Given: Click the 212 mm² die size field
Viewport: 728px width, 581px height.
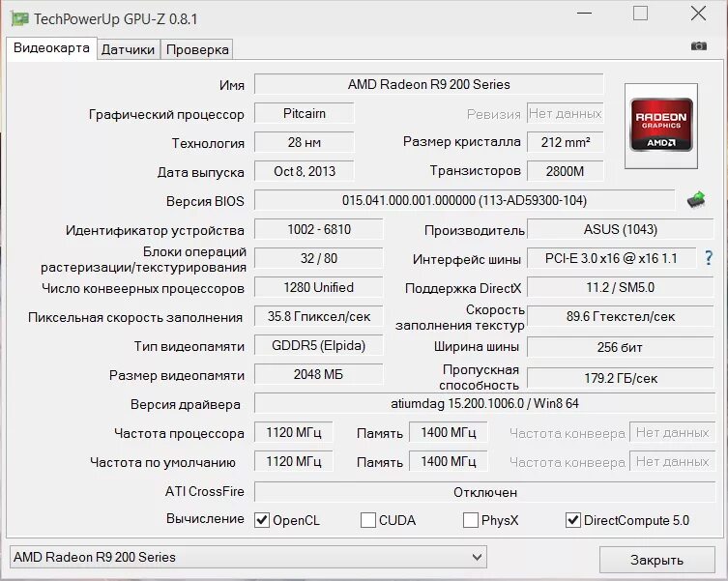Looking at the screenshot, I should click(x=565, y=142).
